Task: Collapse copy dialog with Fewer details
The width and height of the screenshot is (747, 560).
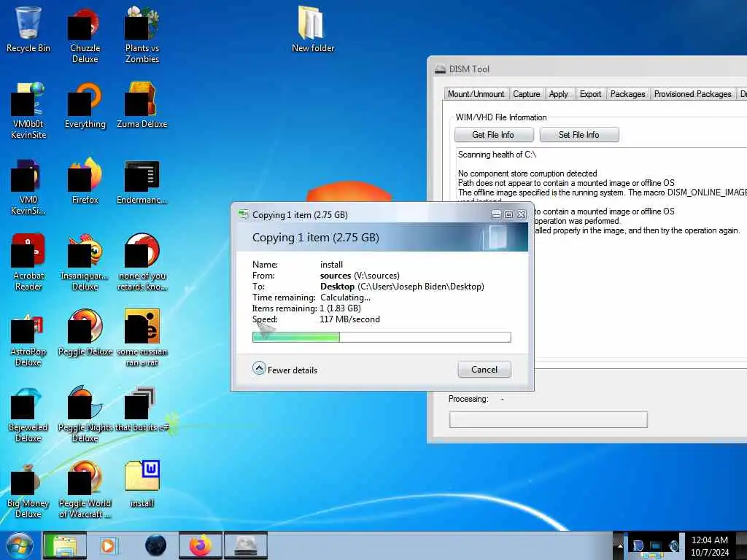Action: coord(285,370)
